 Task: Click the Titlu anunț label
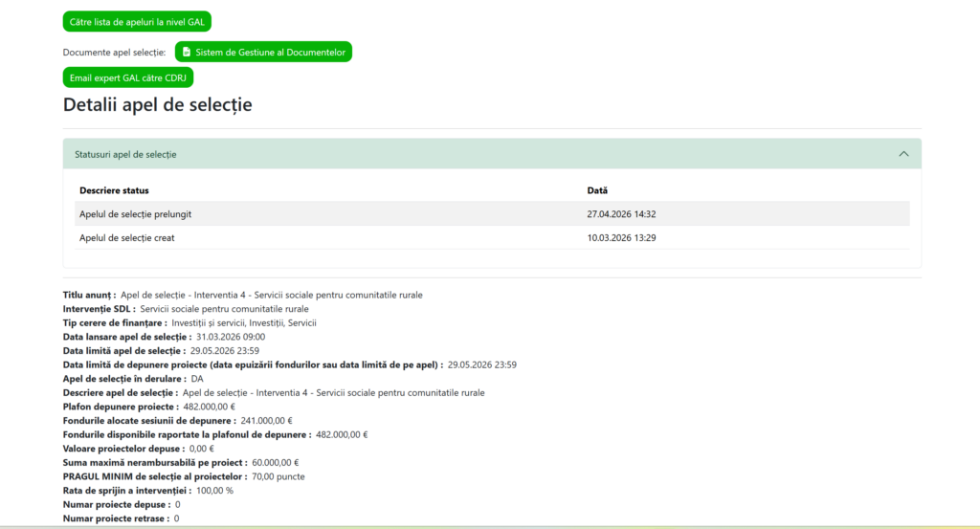click(89, 295)
